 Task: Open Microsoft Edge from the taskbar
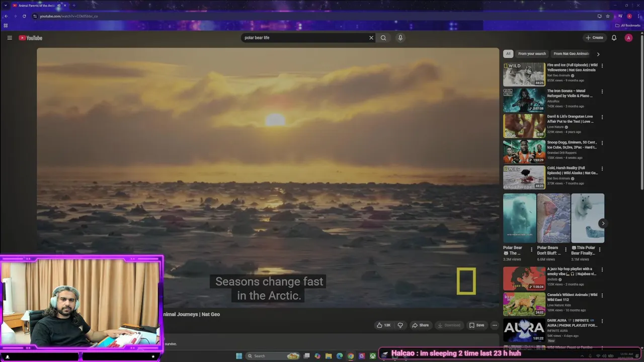(340, 356)
